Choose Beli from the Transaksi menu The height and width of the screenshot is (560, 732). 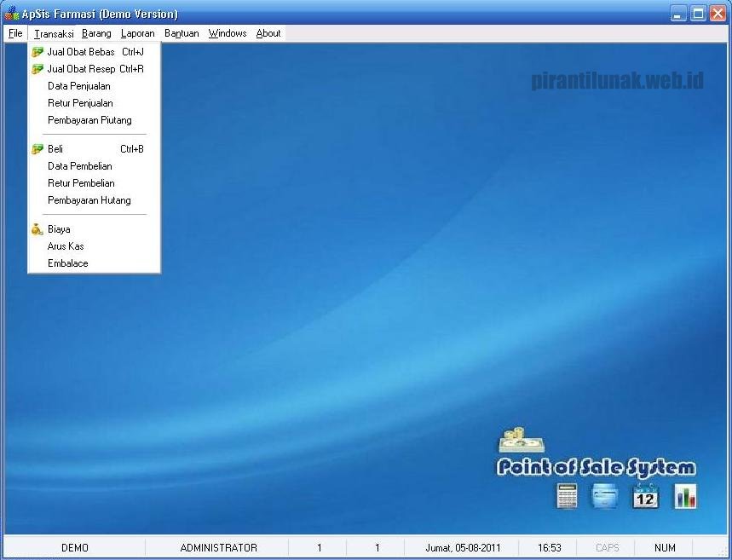point(95,149)
